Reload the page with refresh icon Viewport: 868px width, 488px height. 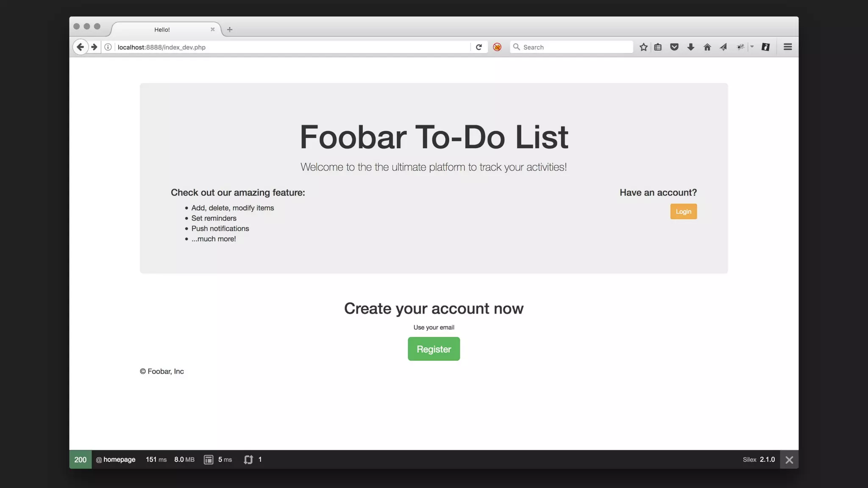[479, 47]
